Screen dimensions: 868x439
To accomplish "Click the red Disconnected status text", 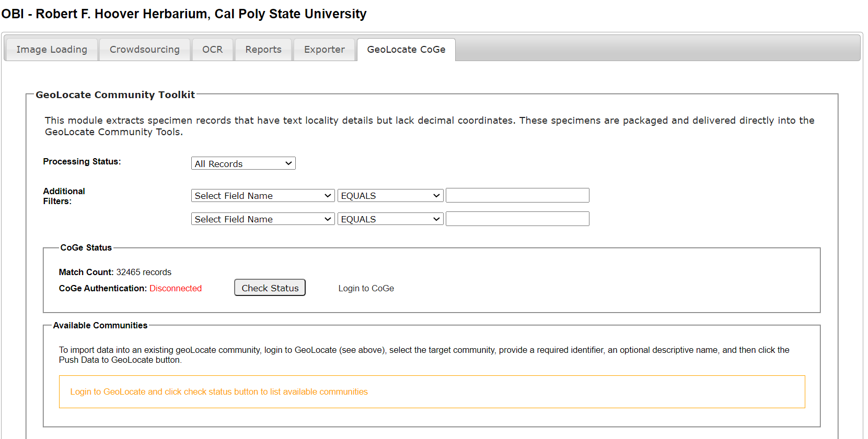I will 176,288.
